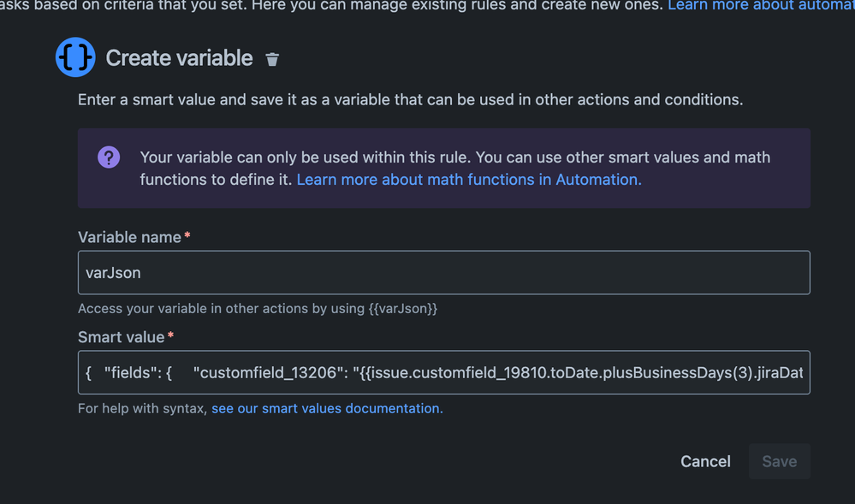Delete the variable using the trash icon
The width and height of the screenshot is (855, 504).
point(272,59)
